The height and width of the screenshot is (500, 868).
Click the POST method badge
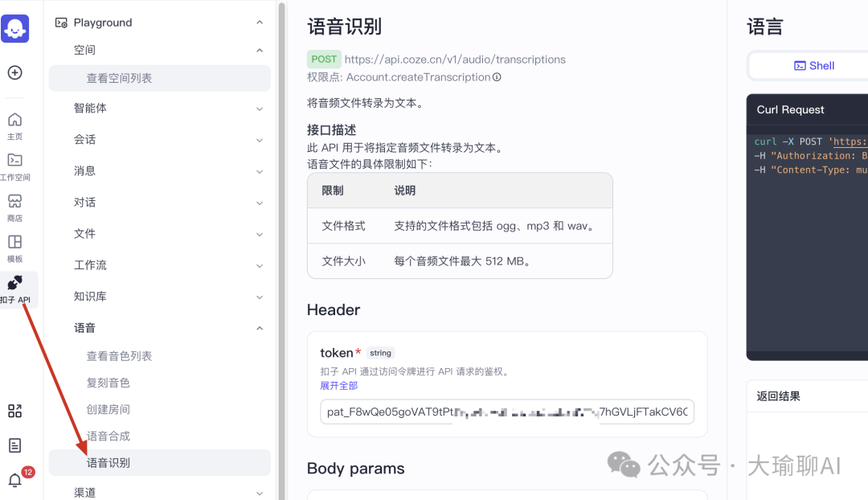[x=324, y=59]
